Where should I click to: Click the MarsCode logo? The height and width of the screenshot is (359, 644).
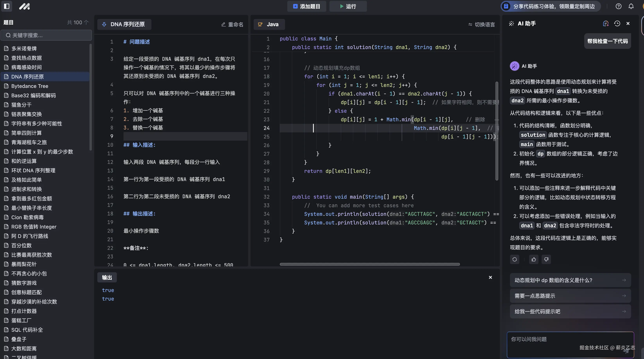pyautogui.click(x=24, y=6)
